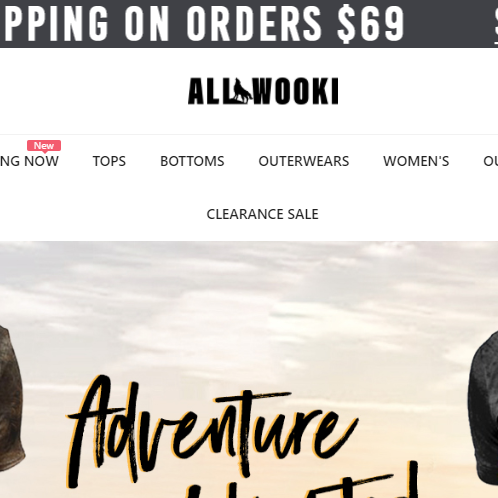Click the WOOKI lettering of the logo
Image resolution: width=498 pixels, height=498 pixels.
point(296,91)
